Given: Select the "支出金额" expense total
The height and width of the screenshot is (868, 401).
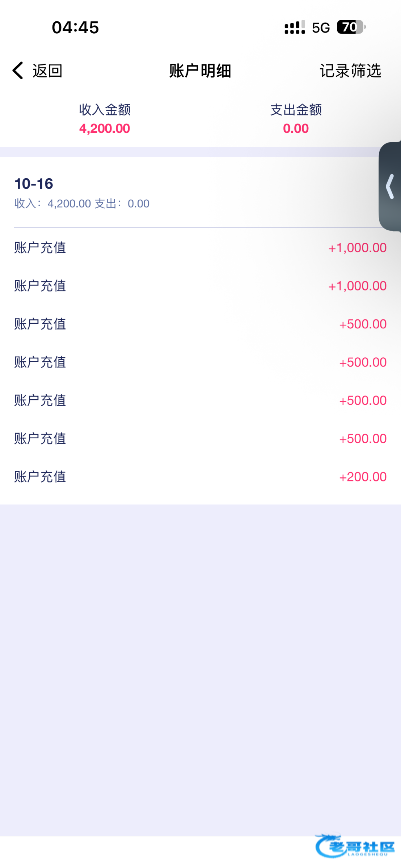Looking at the screenshot, I should pos(296,119).
